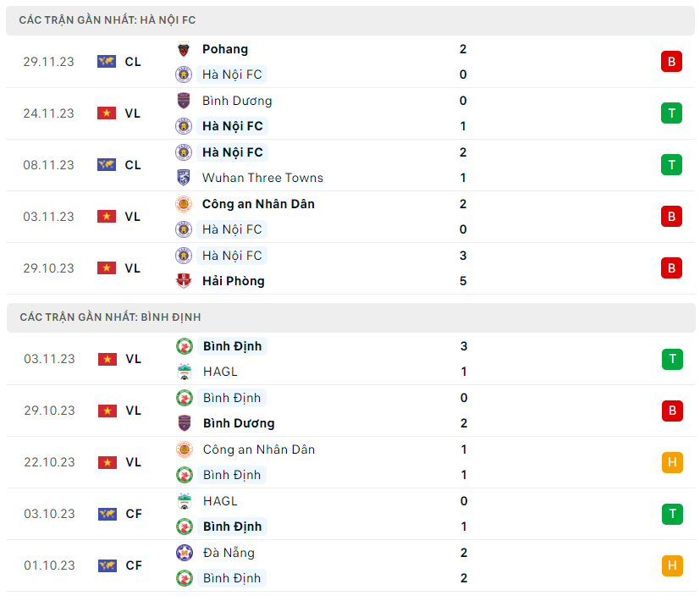Click the orange H badge for the Đà Nẵng match
The image size is (700, 601).
point(672,565)
